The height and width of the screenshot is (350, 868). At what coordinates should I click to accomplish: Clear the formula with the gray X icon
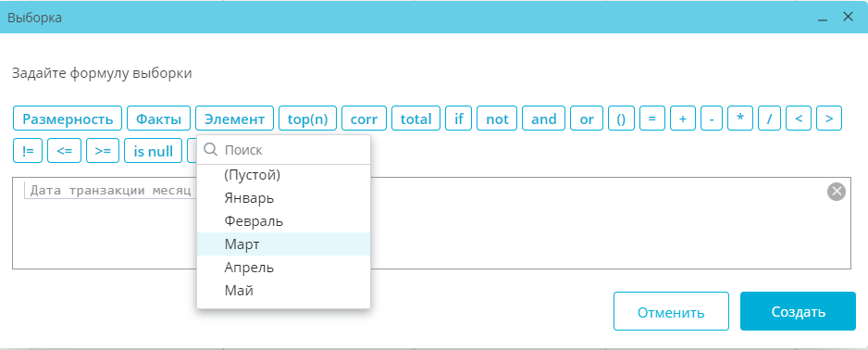coord(837,192)
